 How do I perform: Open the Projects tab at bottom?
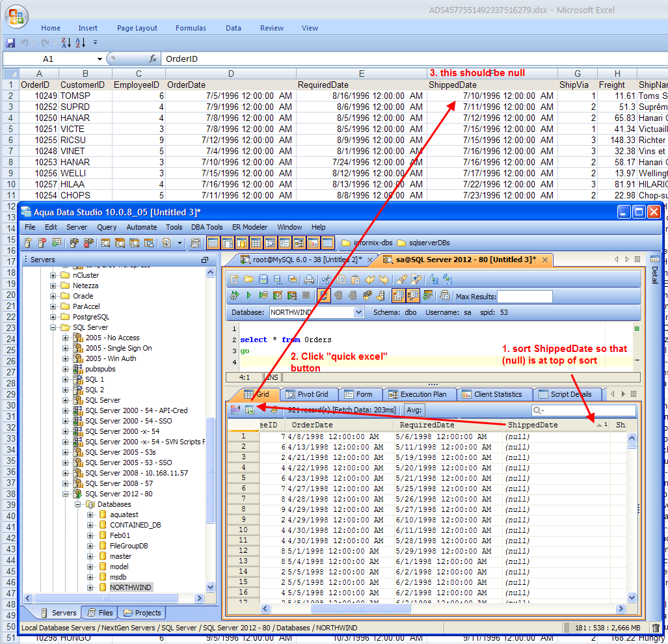(142, 613)
